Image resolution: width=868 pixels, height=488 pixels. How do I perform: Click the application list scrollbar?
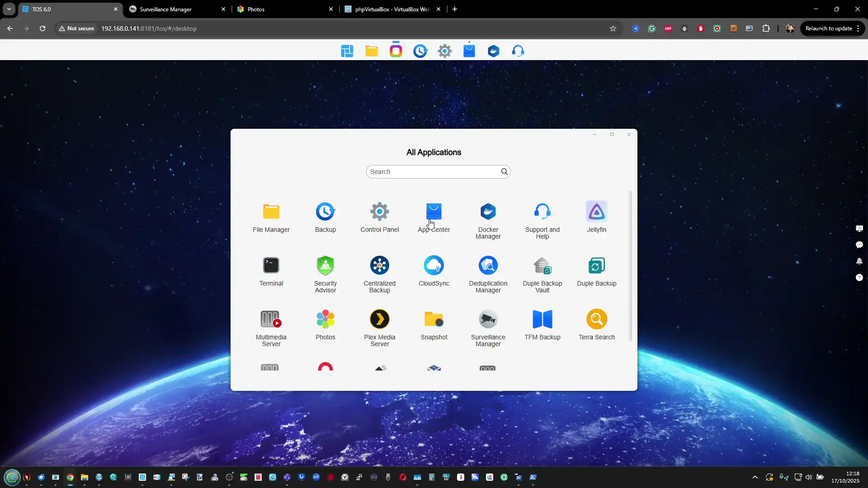click(x=631, y=266)
